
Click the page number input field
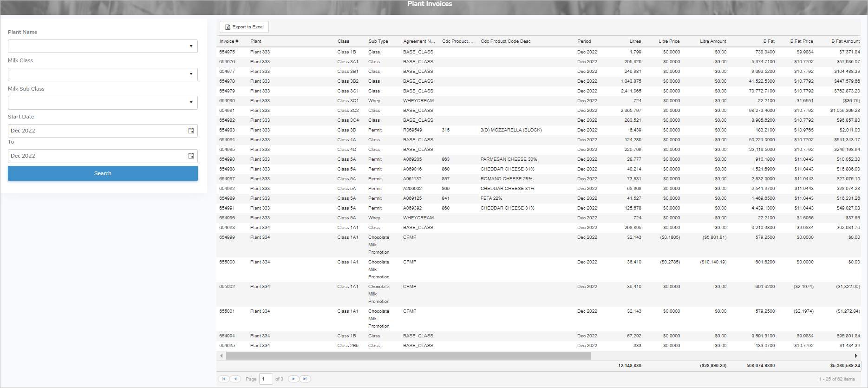(266, 379)
